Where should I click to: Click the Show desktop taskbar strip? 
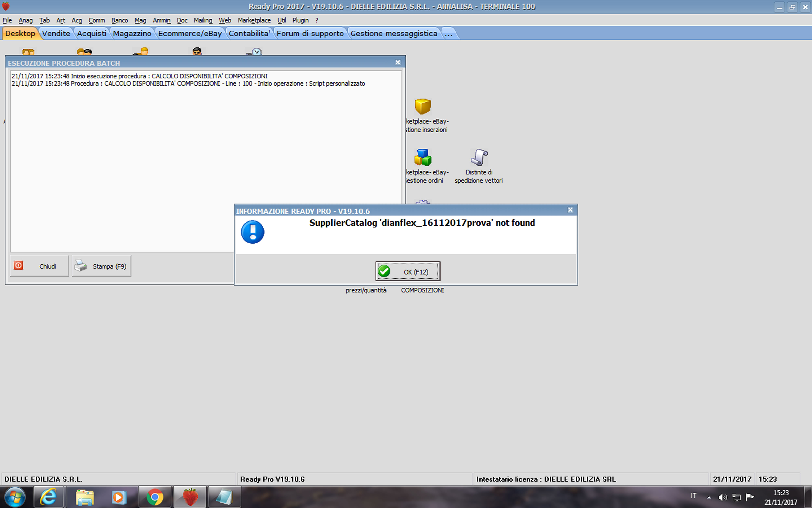coord(808,497)
